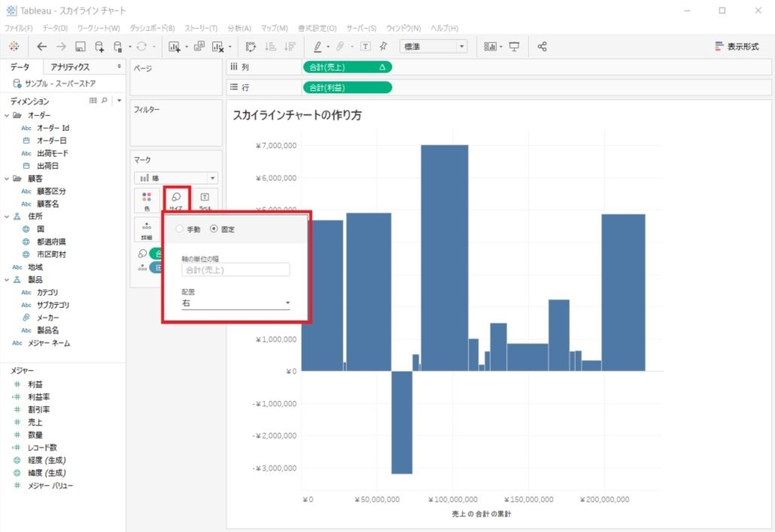Select the tallest blue bar in the chart

coord(444,257)
